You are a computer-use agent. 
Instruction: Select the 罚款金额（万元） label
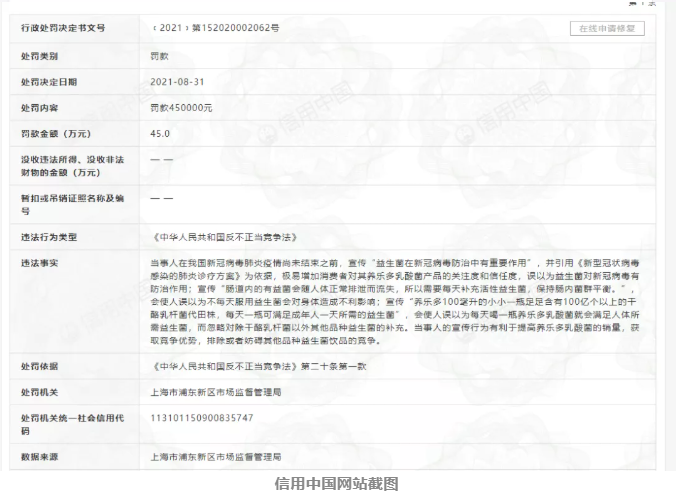[56, 134]
